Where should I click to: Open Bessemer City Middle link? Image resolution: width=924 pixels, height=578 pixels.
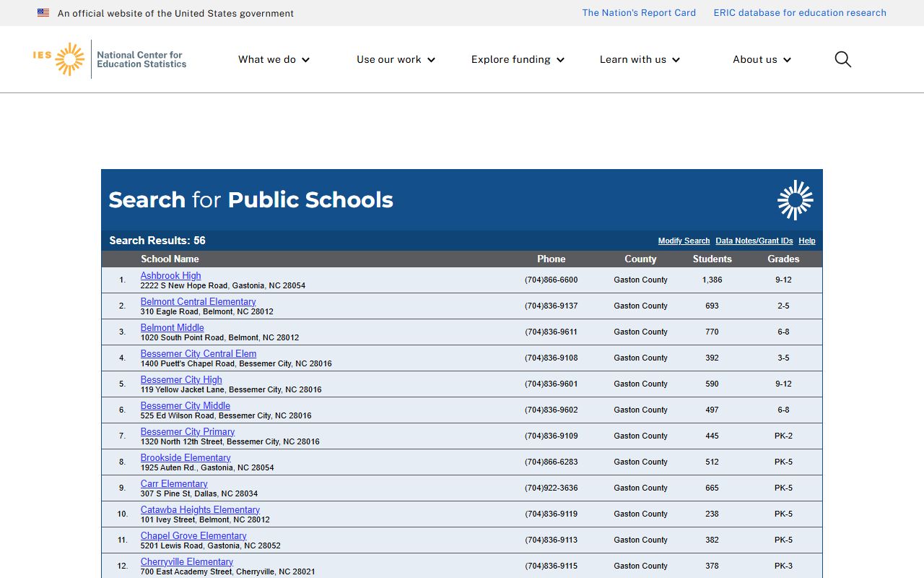click(x=186, y=405)
